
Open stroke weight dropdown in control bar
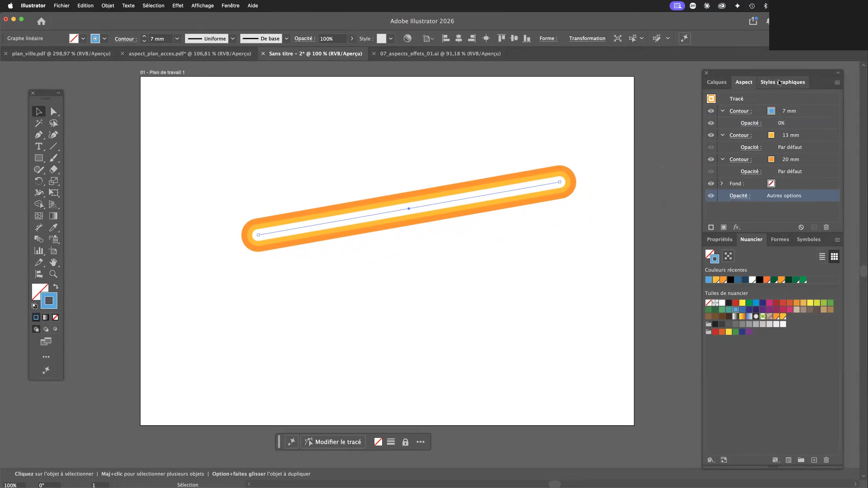tap(177, 38)
